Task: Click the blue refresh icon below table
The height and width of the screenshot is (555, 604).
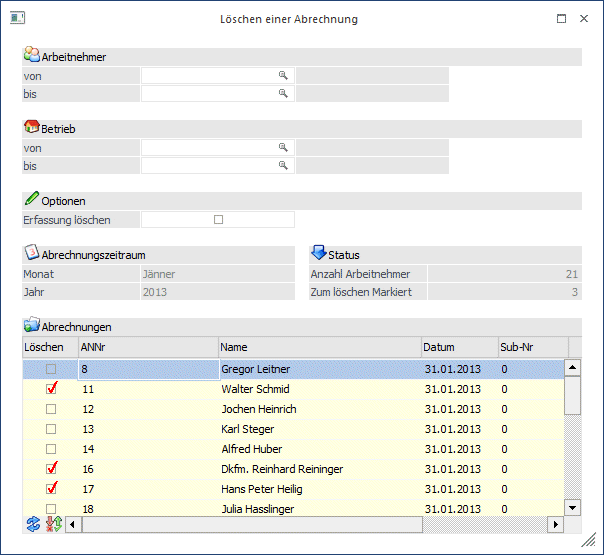Action: pos(33,524)
